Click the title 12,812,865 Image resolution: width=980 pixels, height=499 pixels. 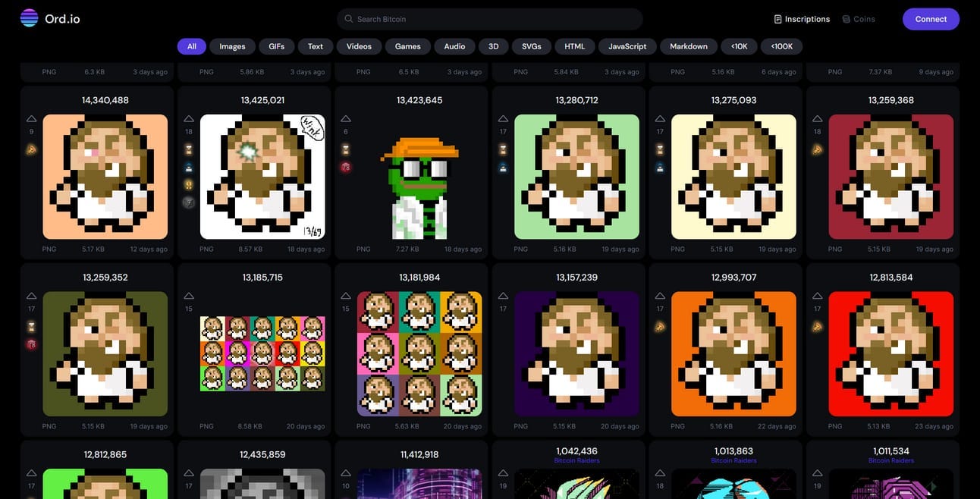click(x=105, y=455)
